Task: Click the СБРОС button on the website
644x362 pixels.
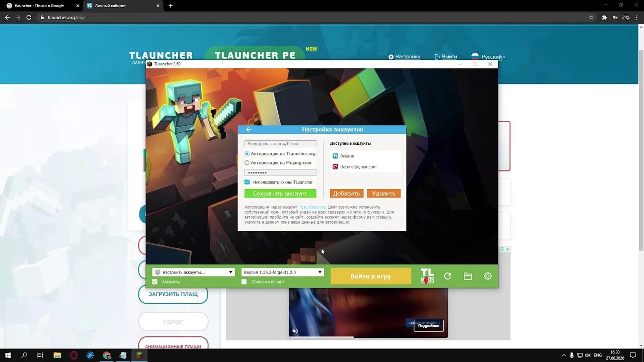Action: pos(173,322)
